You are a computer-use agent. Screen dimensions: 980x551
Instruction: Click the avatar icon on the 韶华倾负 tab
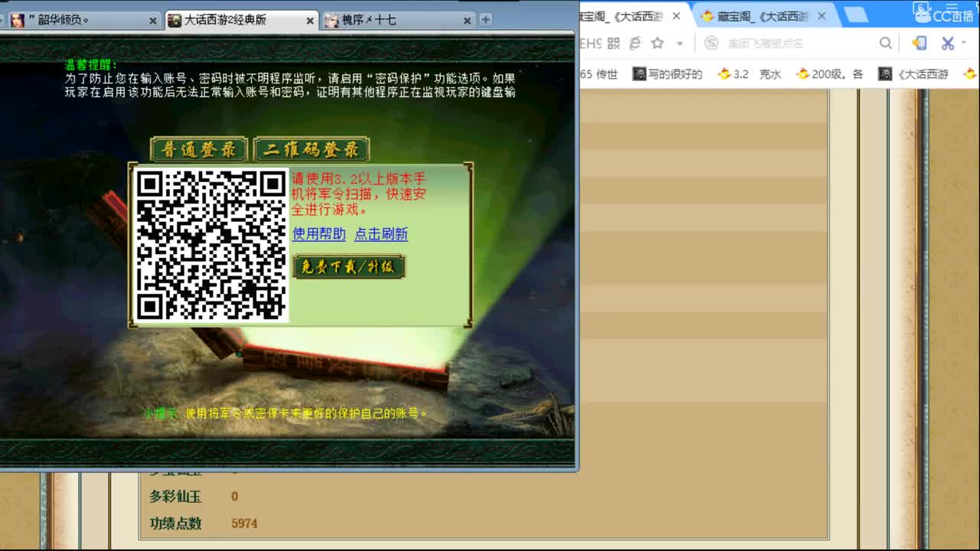[18, 21]
